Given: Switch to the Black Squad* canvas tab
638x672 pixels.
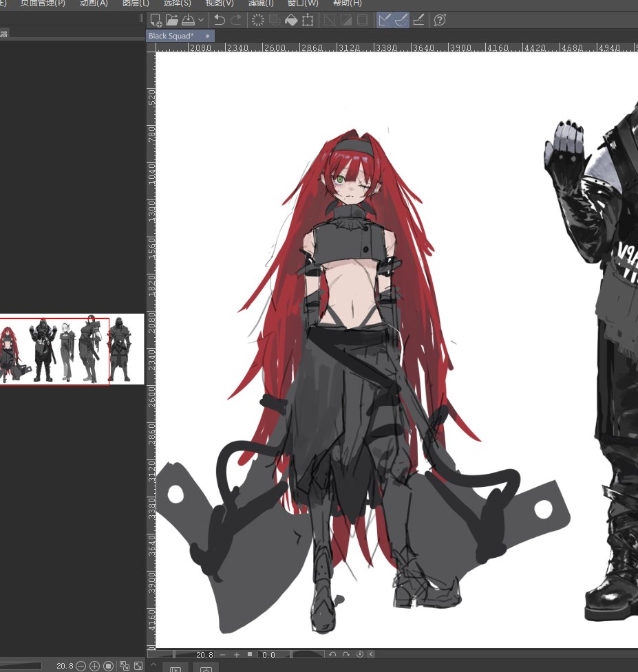Looking at the screenshot, I should point(171,36).
